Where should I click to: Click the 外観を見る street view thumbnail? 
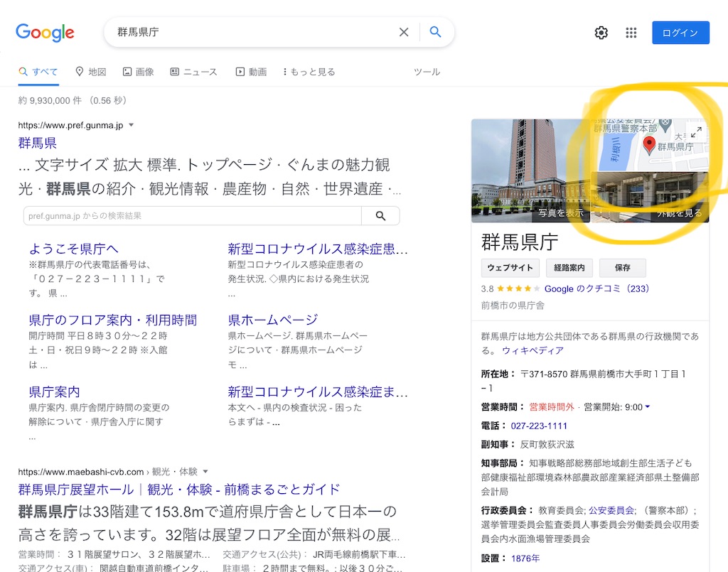pyautogui.click(x=650, y=198)
